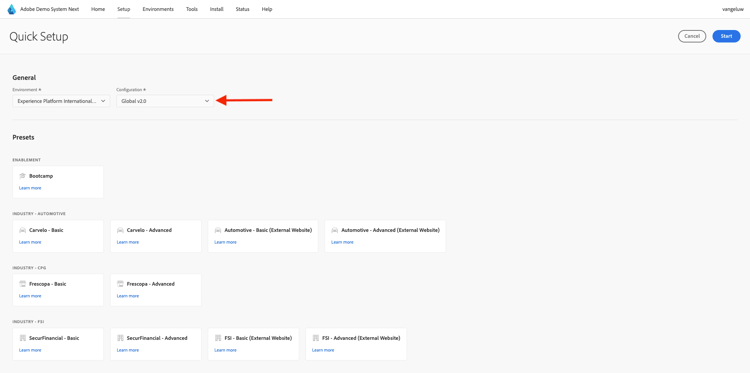Select the SecurFinancial - Advanced preset title
Image resolution: width=750 pixels, height=373 pixels.
157,338
